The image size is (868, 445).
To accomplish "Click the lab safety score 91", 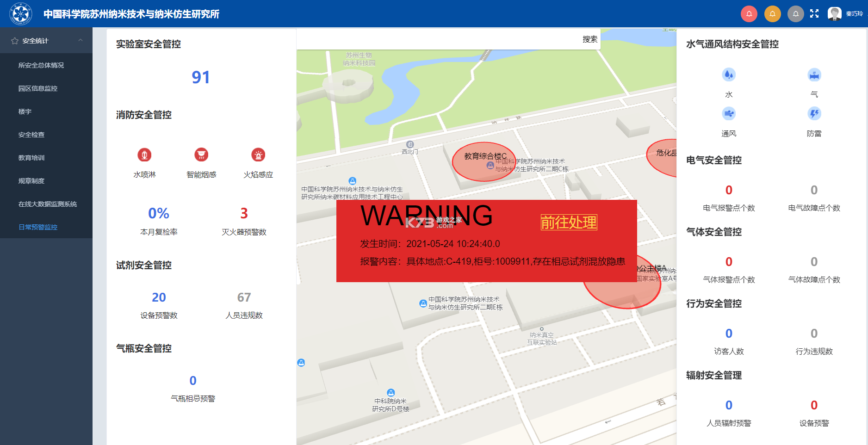I will click(201, 77).
